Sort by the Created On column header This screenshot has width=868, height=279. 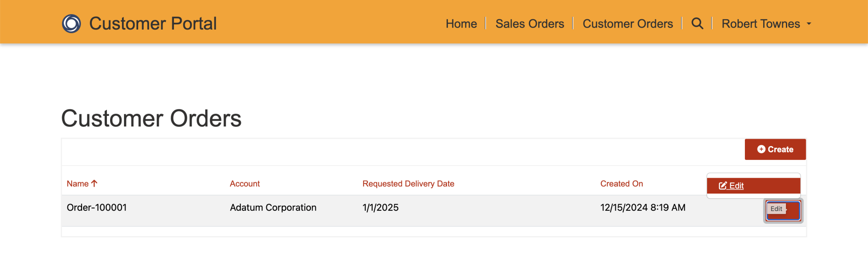click(621, 183)
